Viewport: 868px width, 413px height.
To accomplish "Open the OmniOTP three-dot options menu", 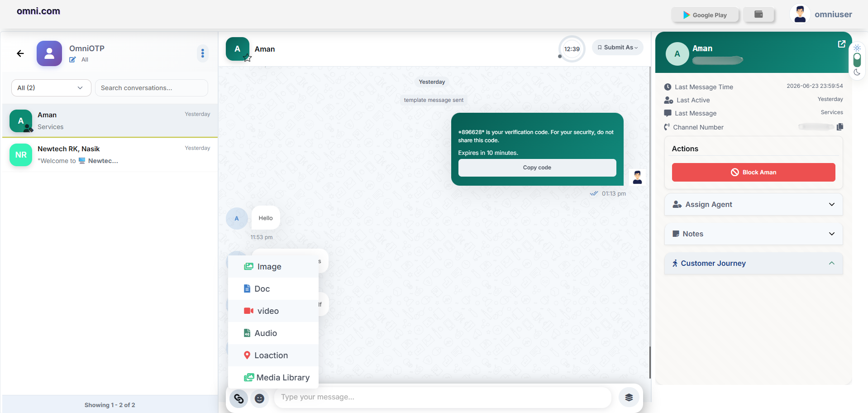I will pos(202,53).
